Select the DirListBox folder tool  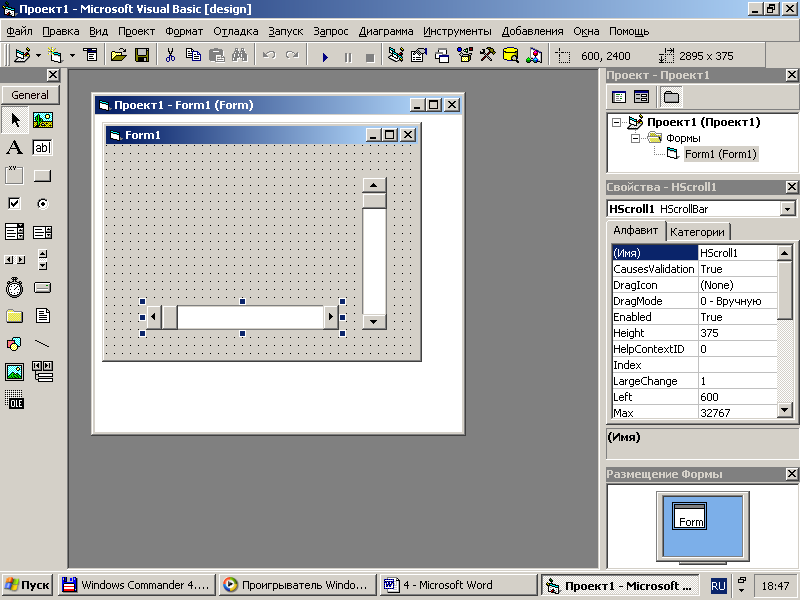pyautogui.click(x=15, y=316)
